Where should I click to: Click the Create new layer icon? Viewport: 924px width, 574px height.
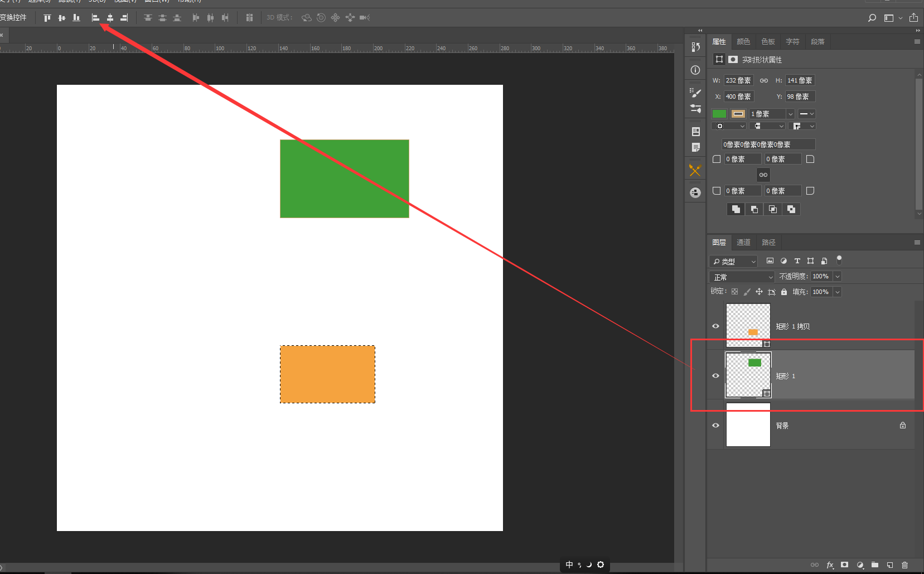click(890, 565)
